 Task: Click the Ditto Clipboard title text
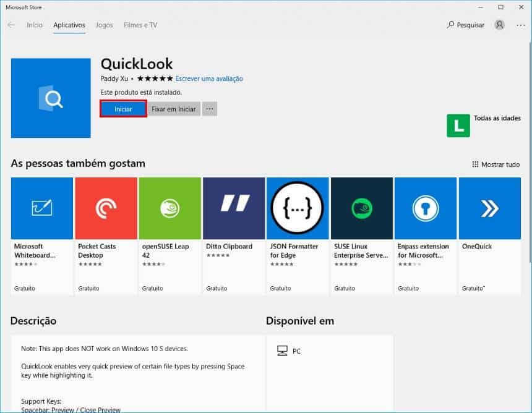point(230,246)
